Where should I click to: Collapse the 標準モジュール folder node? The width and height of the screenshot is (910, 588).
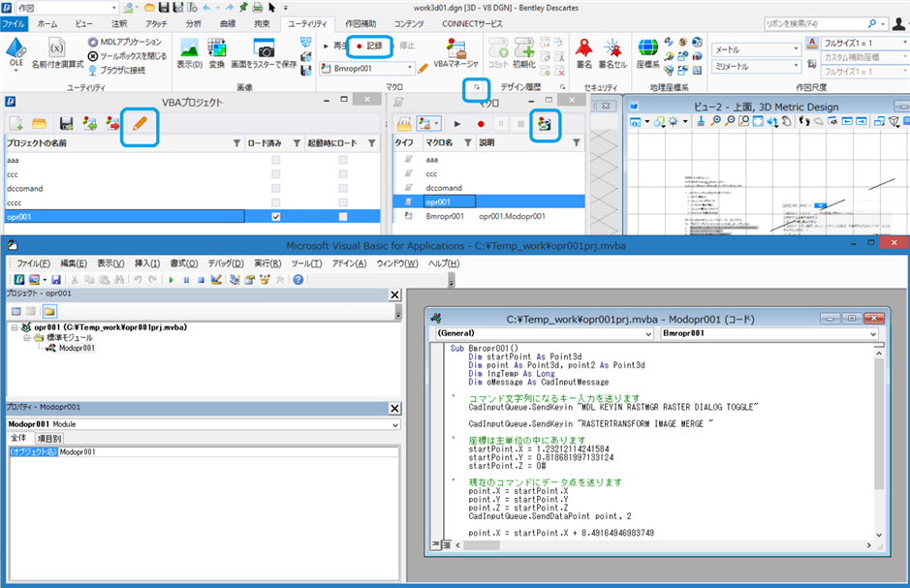(26, 337)
